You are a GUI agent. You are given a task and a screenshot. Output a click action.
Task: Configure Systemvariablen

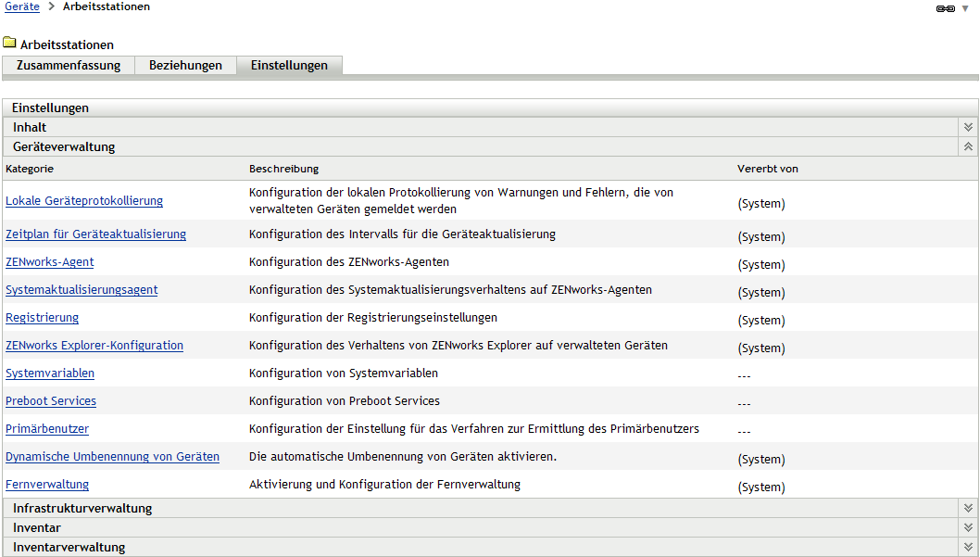coord(49,373)
